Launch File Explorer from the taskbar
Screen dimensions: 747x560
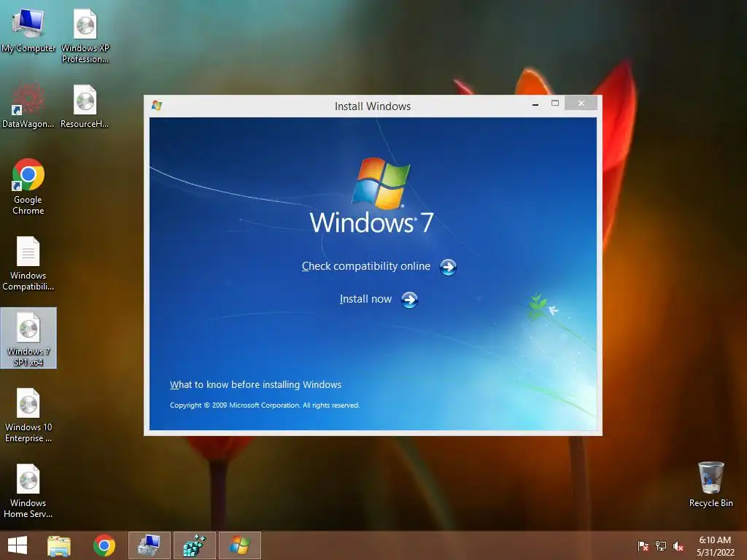pos(59,545)
